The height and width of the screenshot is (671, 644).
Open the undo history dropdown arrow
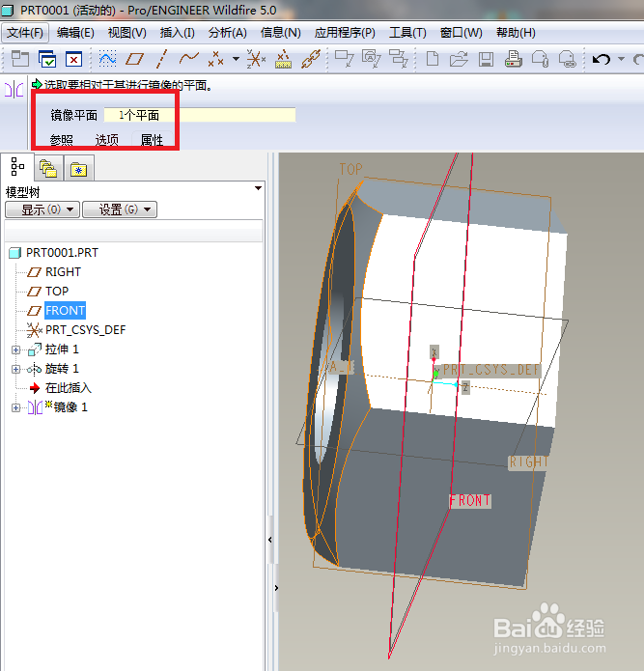(x=622, y=59)
